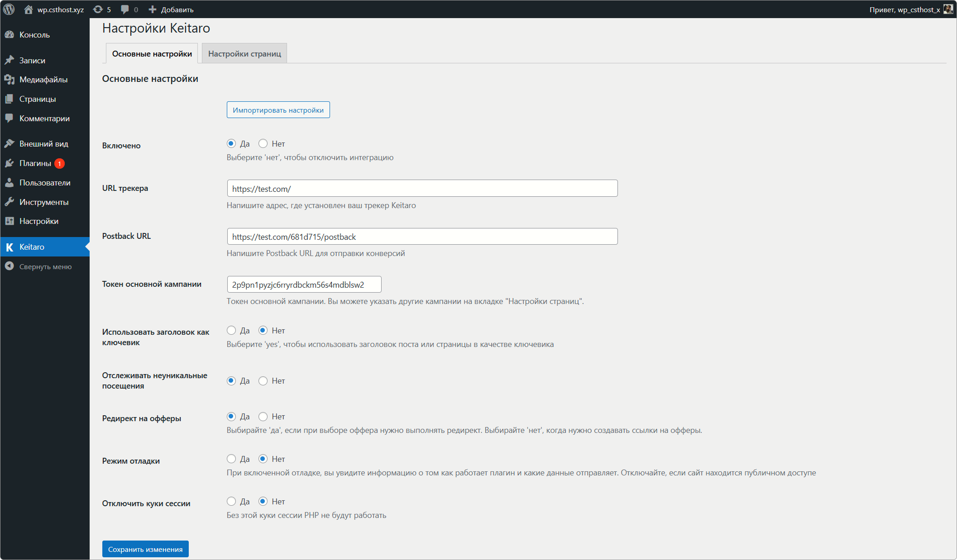The height and width of the screenshot is (560, 957).
Task: Switch to Настройки страниц tab
Action: (x=244, y=53)
